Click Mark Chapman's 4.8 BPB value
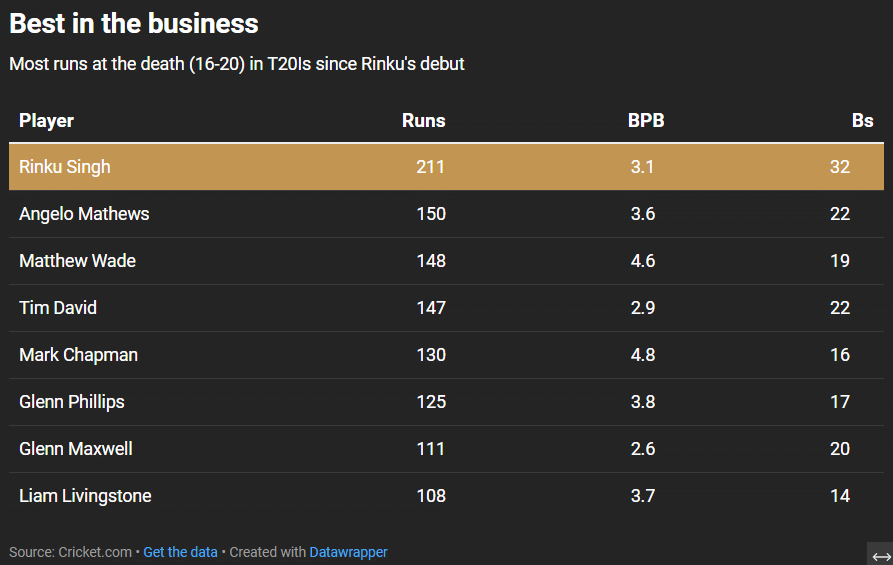Image resolution: width=893 pixels, height=565 pixels. pyautogui.click(x=643, y=355)
